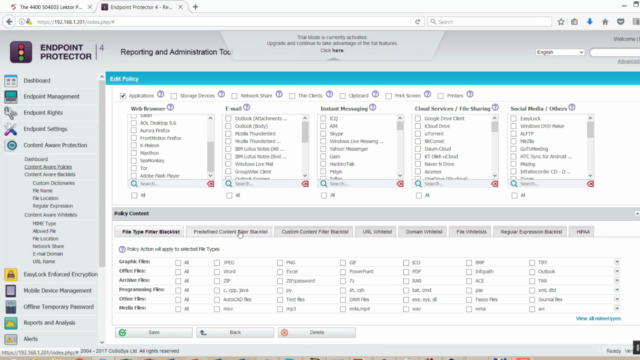Image resolution: width=640 pixels, height=360 pixels.
Task: Check the Thin Clients checkbox
Action: coord(292,96)
